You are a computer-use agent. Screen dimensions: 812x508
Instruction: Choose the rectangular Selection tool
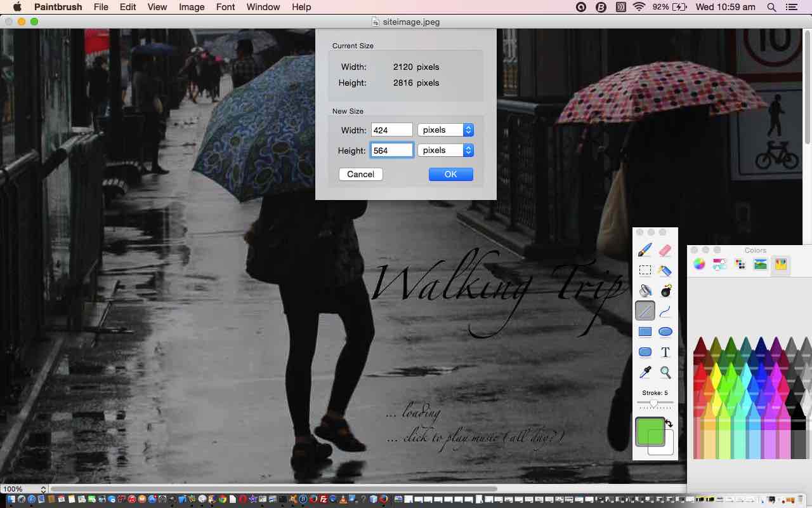(x=645, y=271)
